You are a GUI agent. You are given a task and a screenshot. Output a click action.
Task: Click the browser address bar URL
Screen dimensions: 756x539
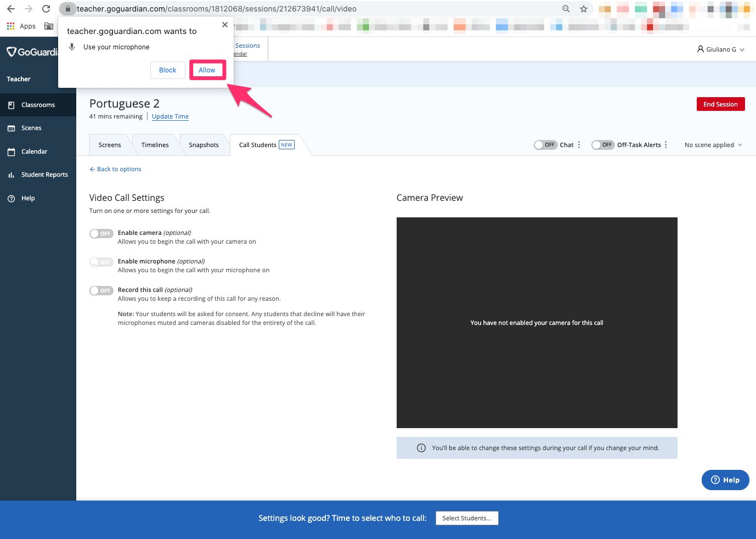[x=217, y=9]
